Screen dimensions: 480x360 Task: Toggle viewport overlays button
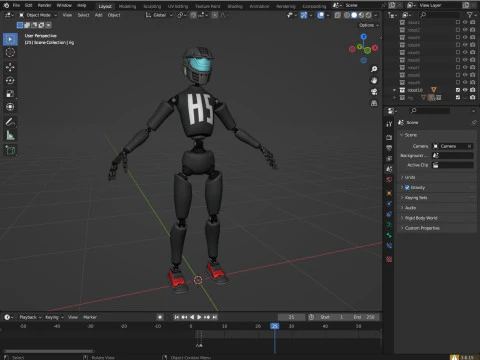pyautogui.click(x=321, y=15)
